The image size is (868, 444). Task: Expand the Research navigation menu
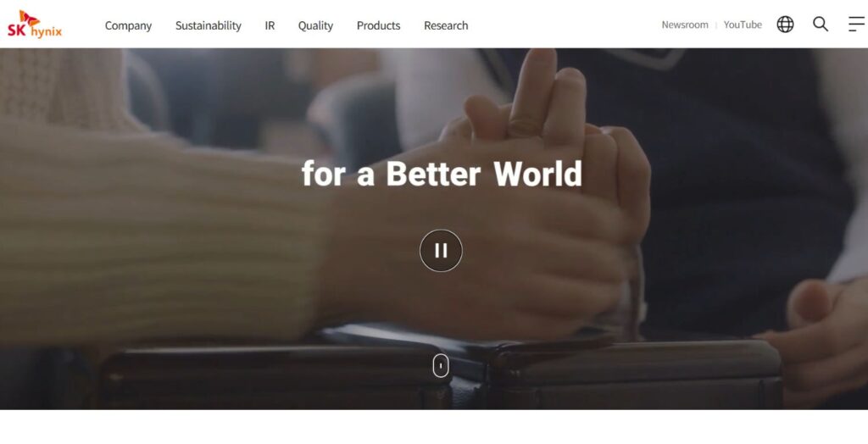point(446,25)
